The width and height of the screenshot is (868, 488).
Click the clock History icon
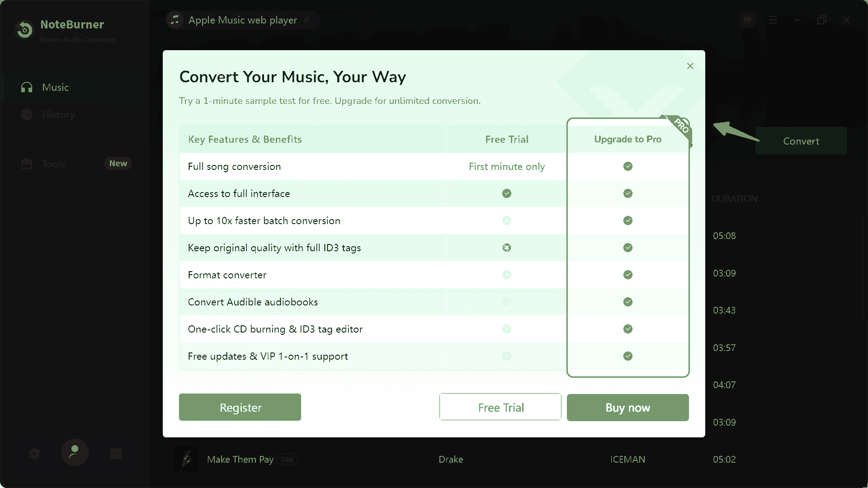[27, 114]
